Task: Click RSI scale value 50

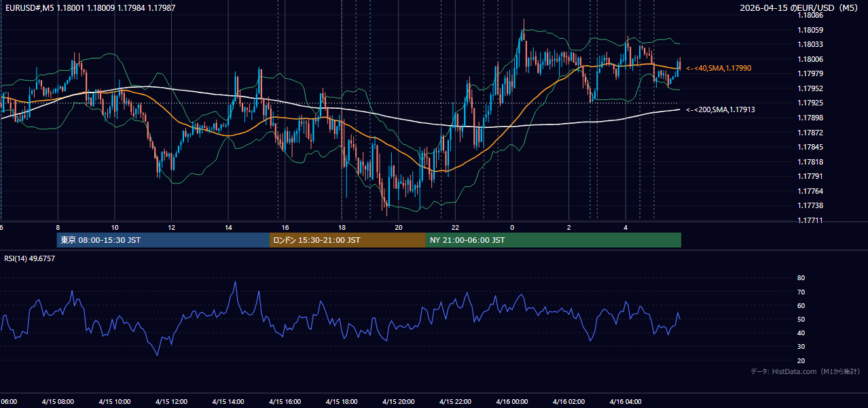Action: (x=801, y=320)
